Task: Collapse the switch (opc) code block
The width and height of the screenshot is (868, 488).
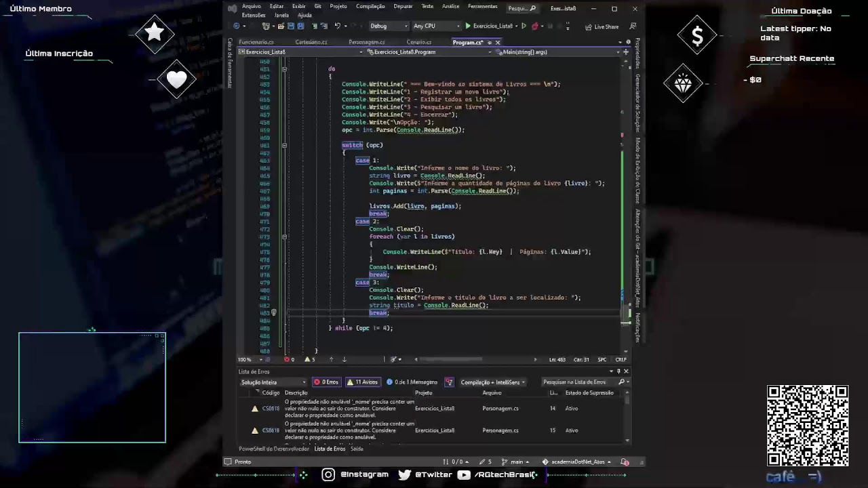Action: (284, 145)
